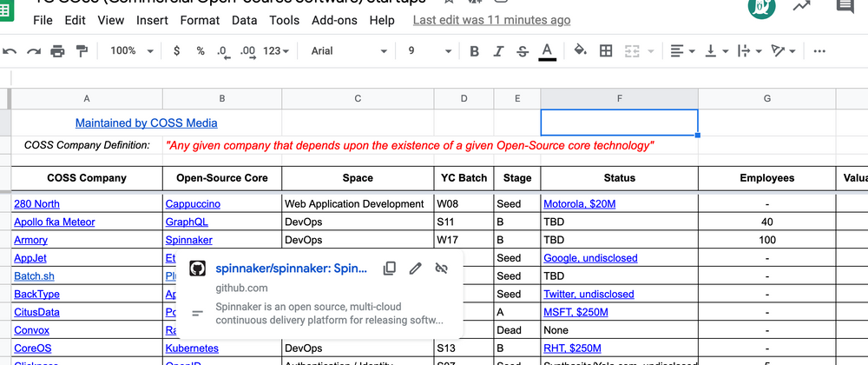Screen dimensions: 868x365
Task: Open the Edit menu
Action: coord(76,21)
